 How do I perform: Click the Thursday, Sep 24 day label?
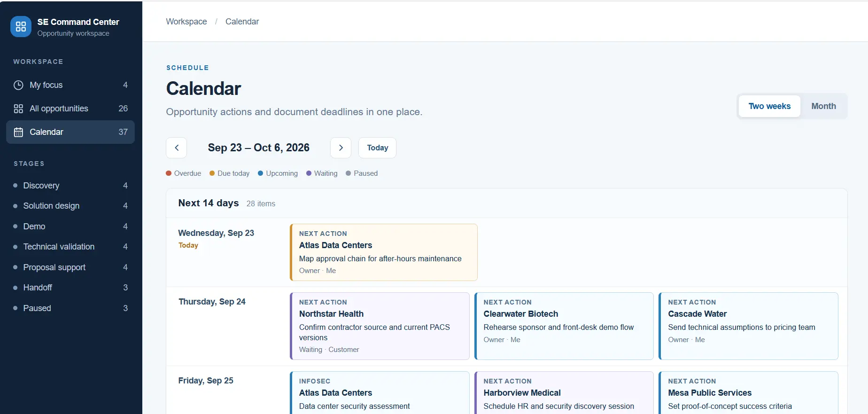click(x=212, y=302)
